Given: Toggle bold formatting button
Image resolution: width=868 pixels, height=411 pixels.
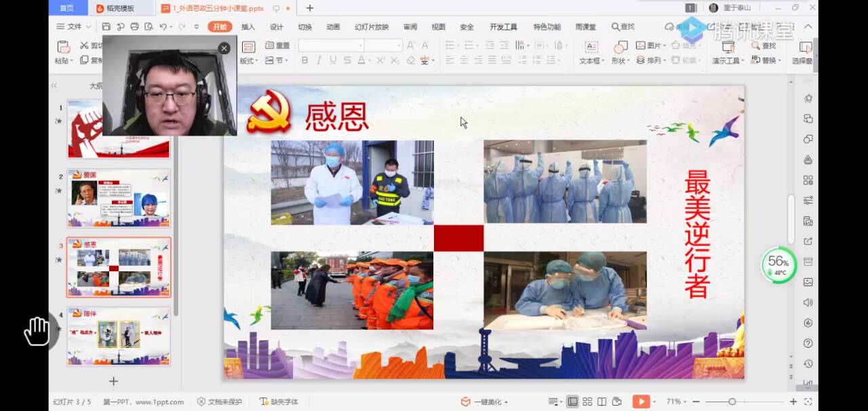Looking at the screenshot, I should coord(304,60).
